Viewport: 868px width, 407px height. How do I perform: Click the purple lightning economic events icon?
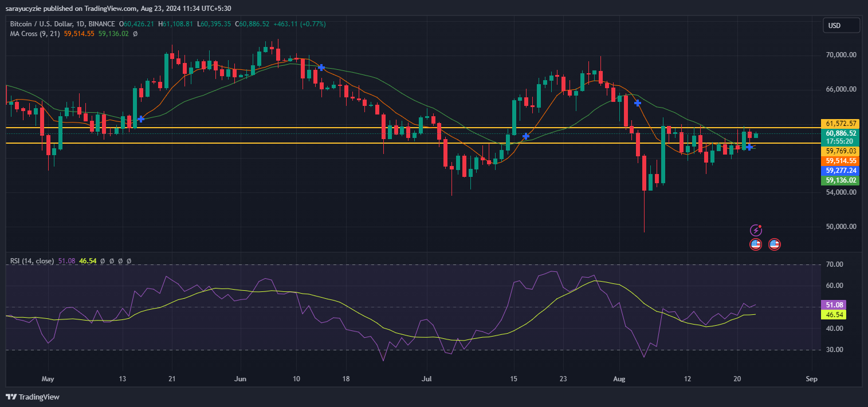pyautogui.click(x=756, y=230)
